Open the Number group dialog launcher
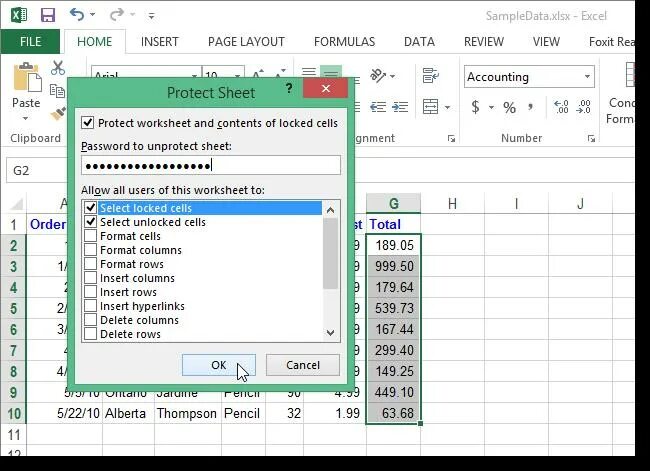650x471 pixels. point(591,139)
